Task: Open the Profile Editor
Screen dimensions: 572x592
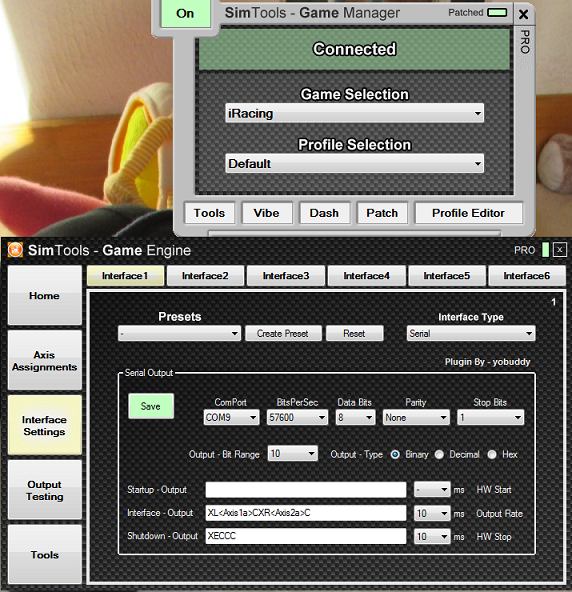Action: [x=468, y=213]
